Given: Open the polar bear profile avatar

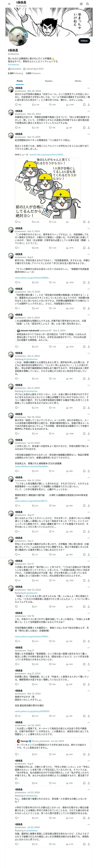Looking at the screenshot, I should [15, 36].
